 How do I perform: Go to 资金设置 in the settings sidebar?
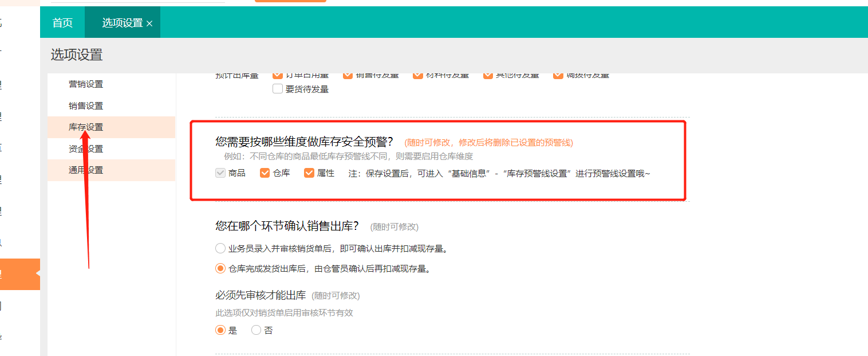[86, 149]
